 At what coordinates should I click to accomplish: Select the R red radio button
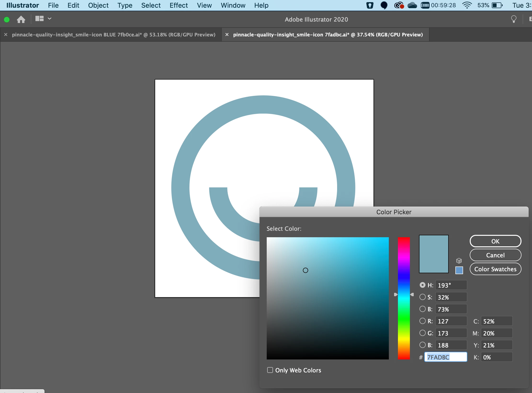[x=423, y=321]
